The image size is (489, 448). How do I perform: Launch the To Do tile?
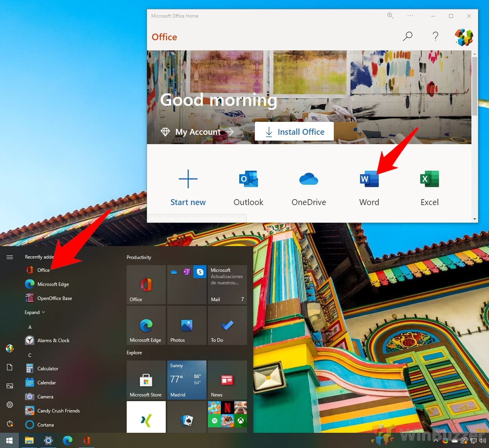pos(227,325)
